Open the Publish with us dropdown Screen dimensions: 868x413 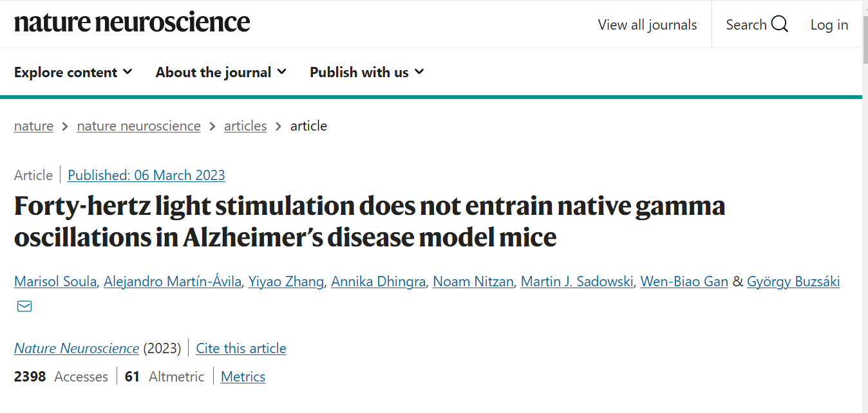pyautogui.click(x=367, y=72)
